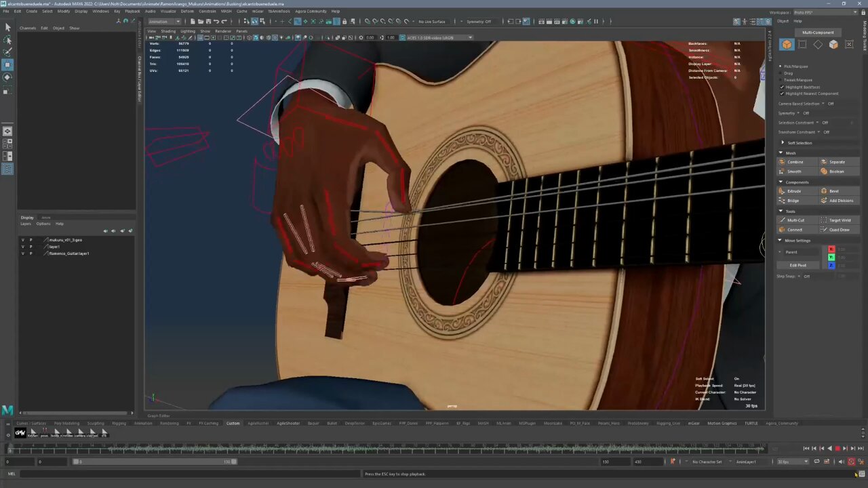The height and width of the screenshot is (488, 868).
Task: Open Options in the layer editor
Action: click(43, 224)
